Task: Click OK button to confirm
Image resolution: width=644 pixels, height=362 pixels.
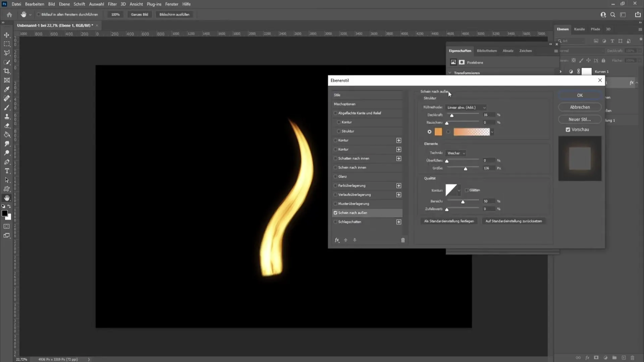Action: point(580,95)
